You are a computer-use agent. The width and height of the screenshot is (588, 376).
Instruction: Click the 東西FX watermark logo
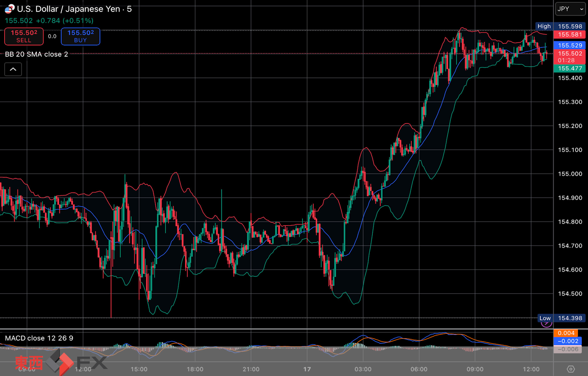click(x=61, y=362)
